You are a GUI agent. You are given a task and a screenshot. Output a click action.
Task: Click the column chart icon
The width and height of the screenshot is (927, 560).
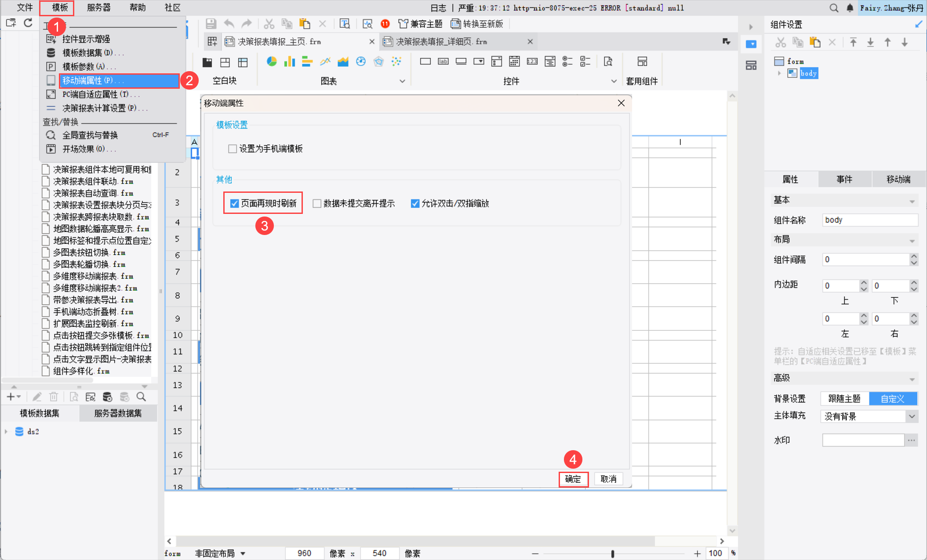pyautogui.click(x=289, y=61)
